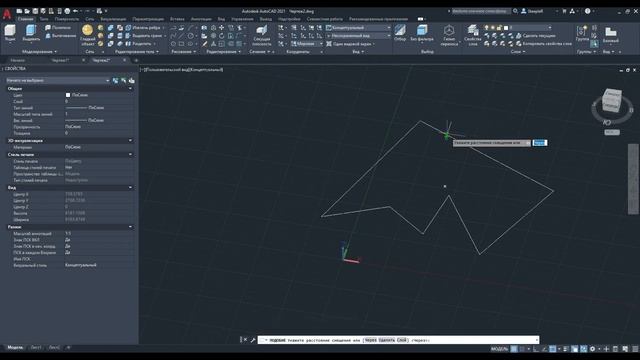This screenshot has width=640, height=360.
Task: Click the Select Objects icon in Properties panel
Action: pos(124,80)
